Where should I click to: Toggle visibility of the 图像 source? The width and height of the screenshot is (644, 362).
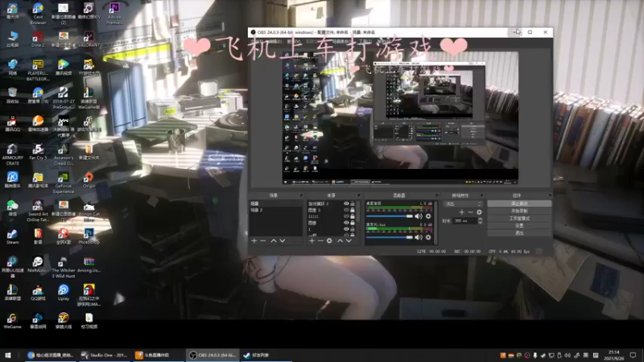pyautogui.click(x=346, y=223)
